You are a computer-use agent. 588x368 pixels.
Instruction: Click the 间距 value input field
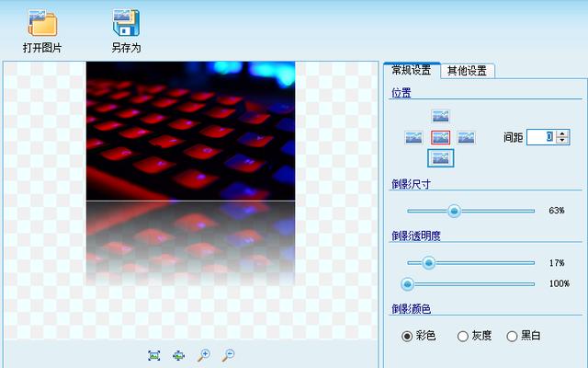coord(540,137)
